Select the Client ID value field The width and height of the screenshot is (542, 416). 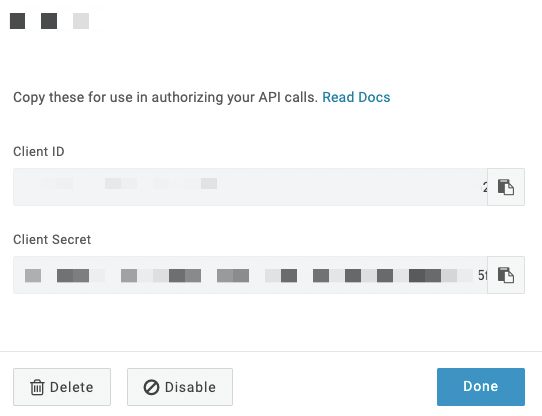pyautogui.click(x=250, y=187)
